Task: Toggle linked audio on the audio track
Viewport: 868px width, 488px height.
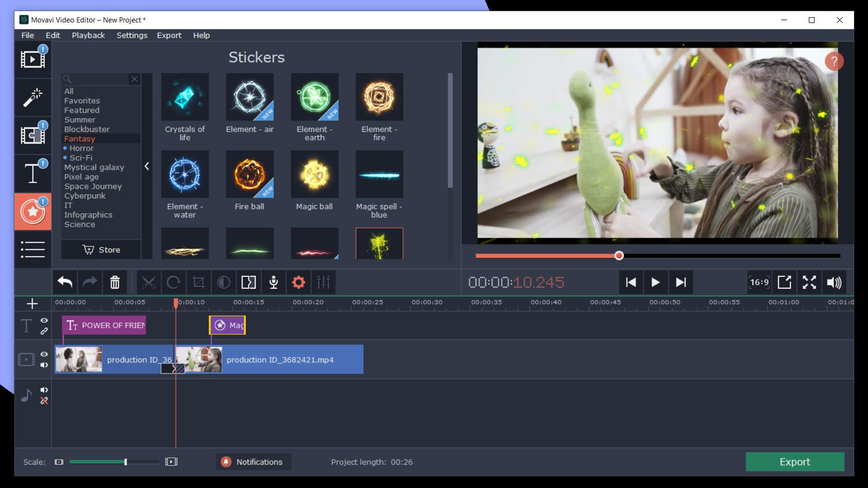Action: click(x=44, y=400)
